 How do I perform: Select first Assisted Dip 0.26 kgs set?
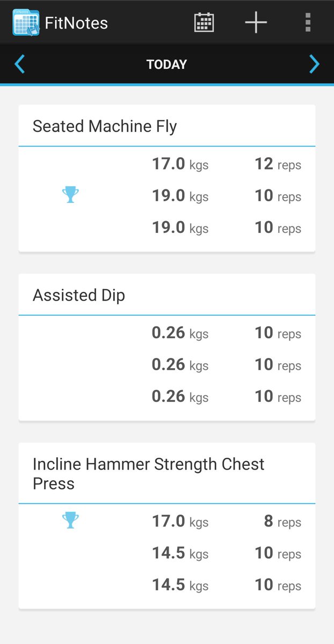pyautogui.click(x=167, y=333)
